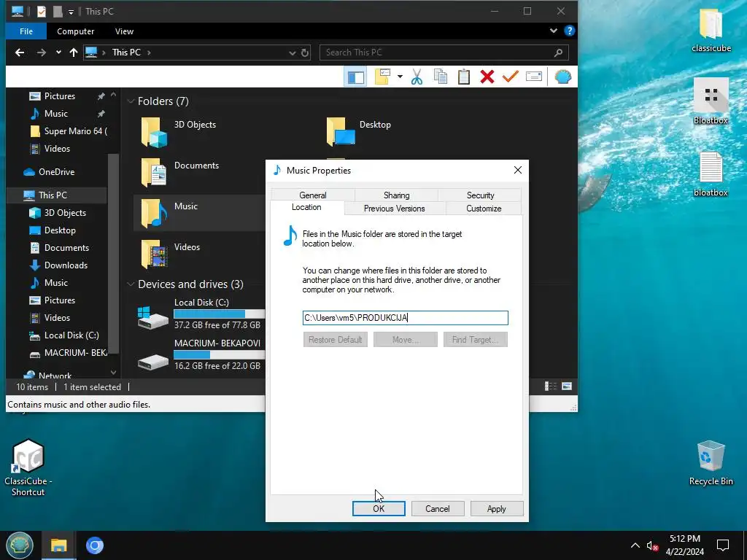Select Super Mario 64 quick access folder
The height and width of the screenshot is (560, 747).
75,131
